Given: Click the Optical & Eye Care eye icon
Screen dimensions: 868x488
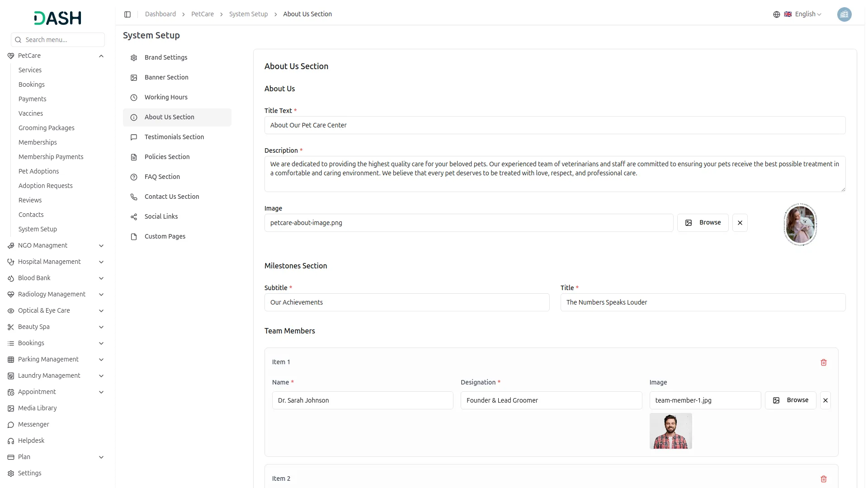Looking at the screenshot, I should tap(11, 311).
